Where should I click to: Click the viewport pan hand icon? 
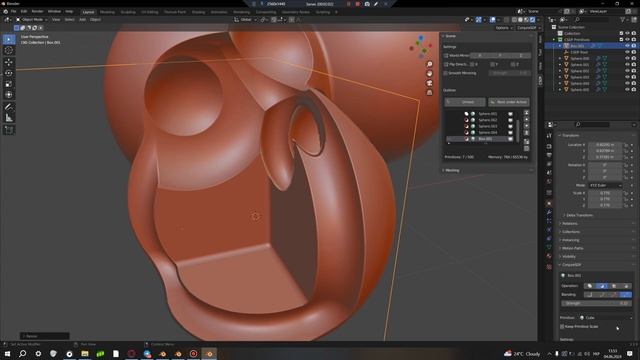(429, 73)
